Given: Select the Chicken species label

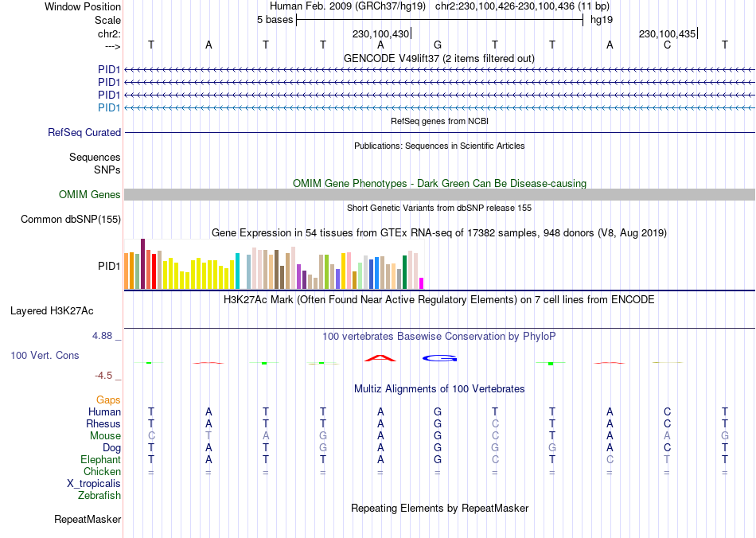Looking at the screenshot, I should tap(102, 471).
